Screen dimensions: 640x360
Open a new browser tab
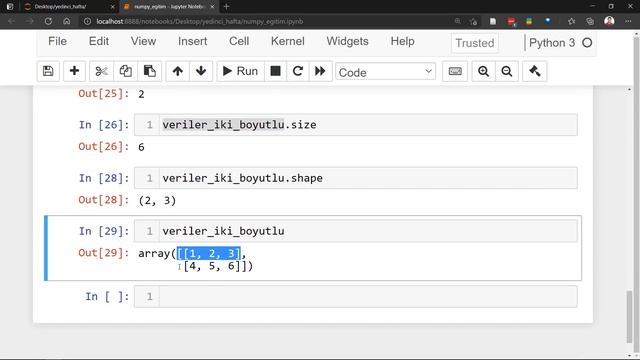227,7
